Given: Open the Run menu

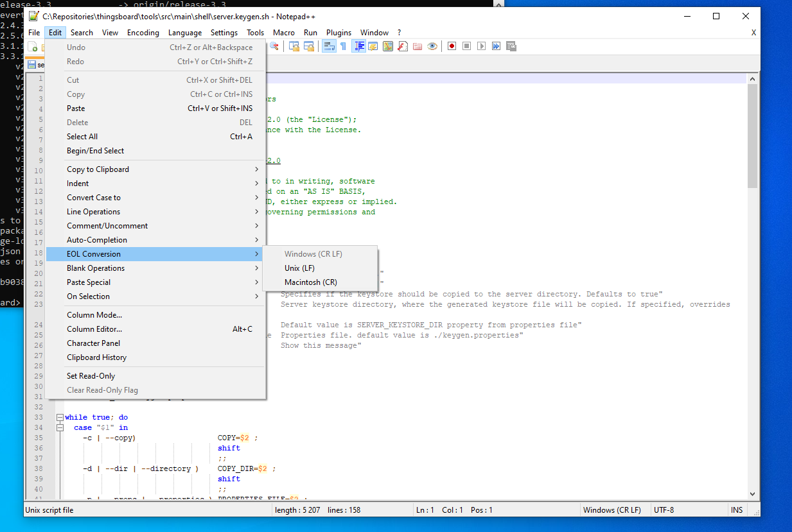Looking at the screenshot, I should [x=310, y=33].
